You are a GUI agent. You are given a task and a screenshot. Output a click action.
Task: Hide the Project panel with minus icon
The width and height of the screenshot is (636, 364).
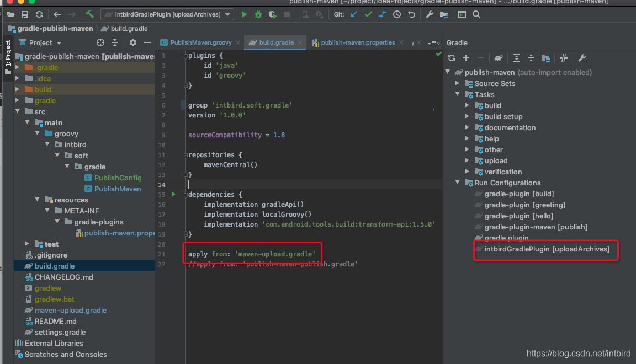[147, 42]
